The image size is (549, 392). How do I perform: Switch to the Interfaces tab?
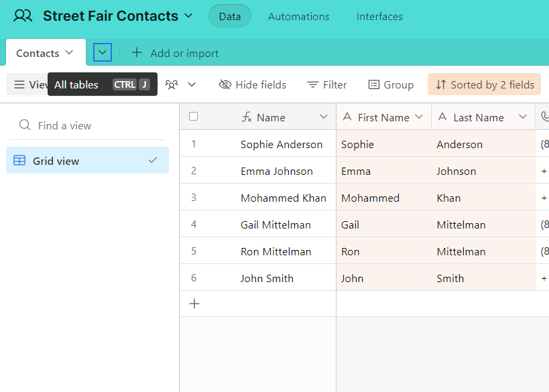(x=379, y=17)
